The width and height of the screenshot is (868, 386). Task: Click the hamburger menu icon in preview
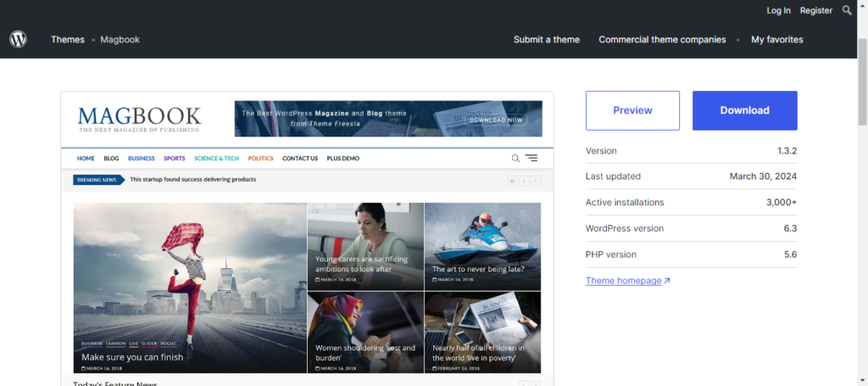[531, 159]
